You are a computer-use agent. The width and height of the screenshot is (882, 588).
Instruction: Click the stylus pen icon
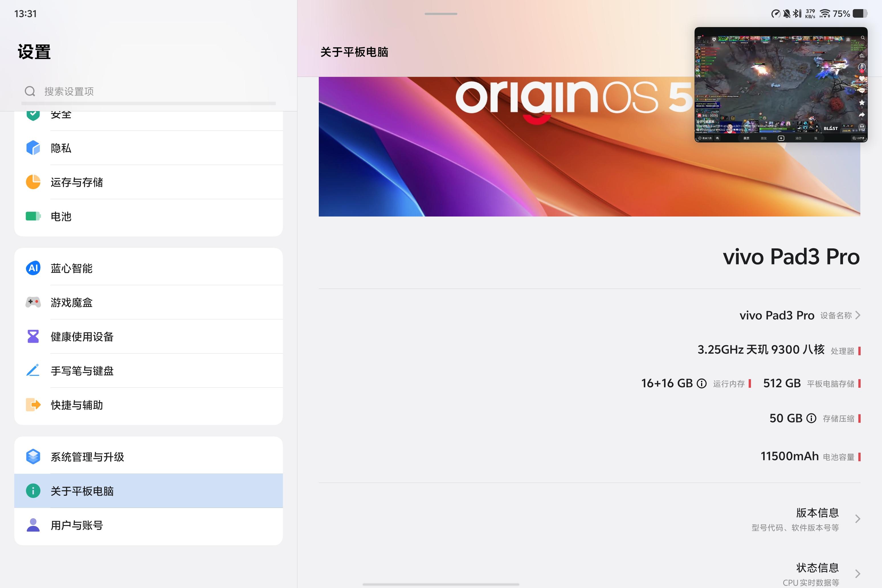click(x=33, y=371)
